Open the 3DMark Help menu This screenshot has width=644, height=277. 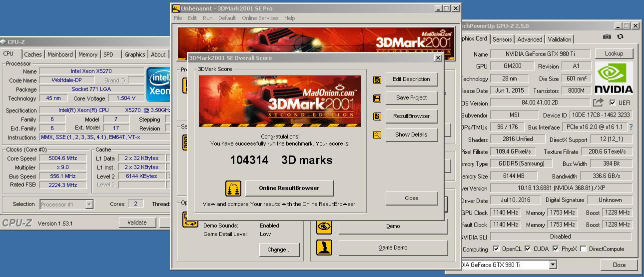click(290, 18)
